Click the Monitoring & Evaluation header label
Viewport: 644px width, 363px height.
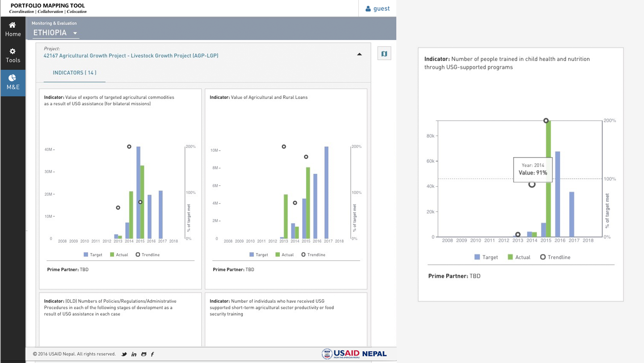click(x=54, y=23)
